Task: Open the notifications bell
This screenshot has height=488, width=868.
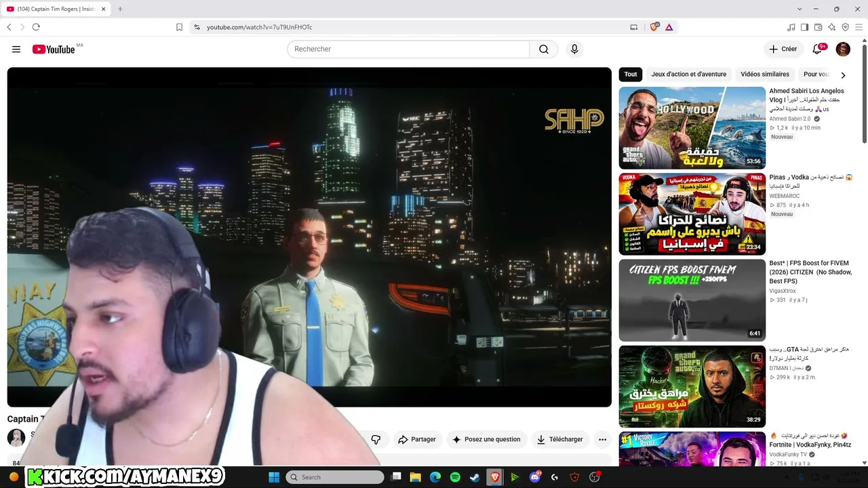Action: click(818, 49)
